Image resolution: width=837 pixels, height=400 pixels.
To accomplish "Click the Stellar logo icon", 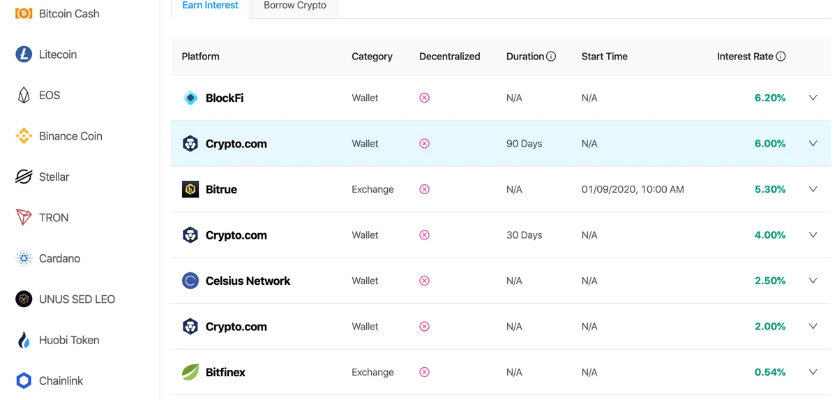I will point(23,176).
